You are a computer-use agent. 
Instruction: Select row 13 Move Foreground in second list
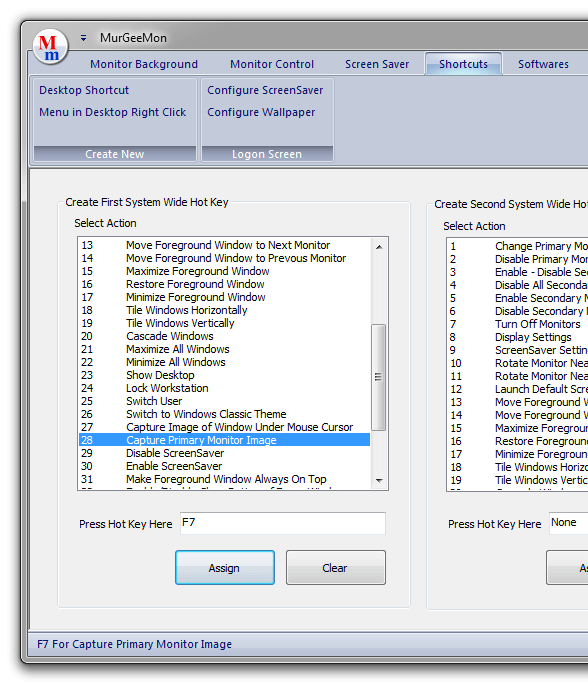pyautogui.click(x=518, y=402)
